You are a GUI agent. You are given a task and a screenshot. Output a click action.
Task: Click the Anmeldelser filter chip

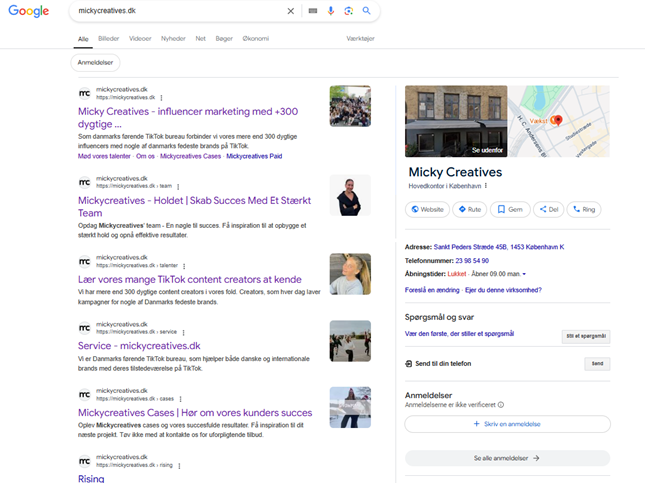(95, 63)
